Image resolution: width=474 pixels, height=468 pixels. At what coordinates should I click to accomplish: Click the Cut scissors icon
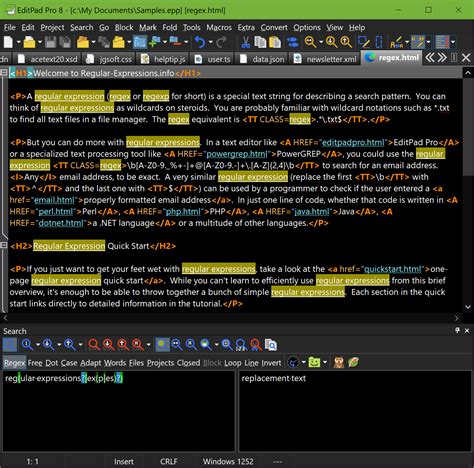pos(246,42)
